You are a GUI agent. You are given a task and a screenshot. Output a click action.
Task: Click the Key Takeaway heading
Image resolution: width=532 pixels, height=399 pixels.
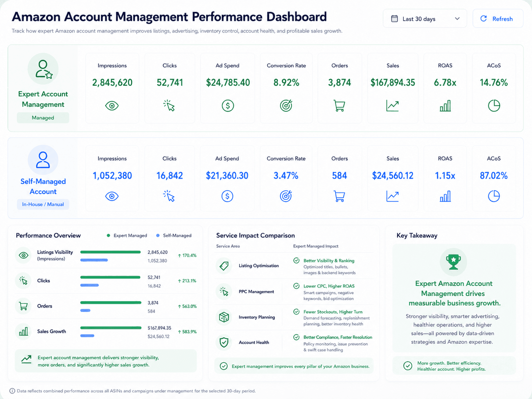click(x=417, y=236)
